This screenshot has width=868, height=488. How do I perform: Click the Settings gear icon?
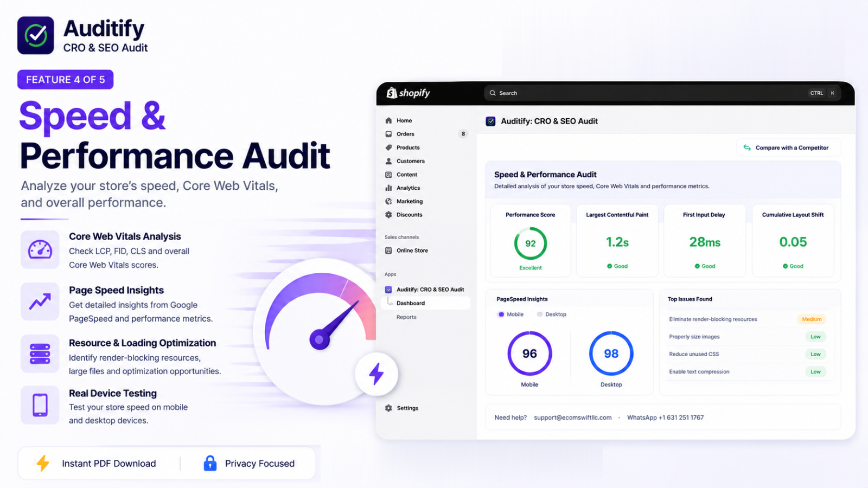click(x=388, y=408)
